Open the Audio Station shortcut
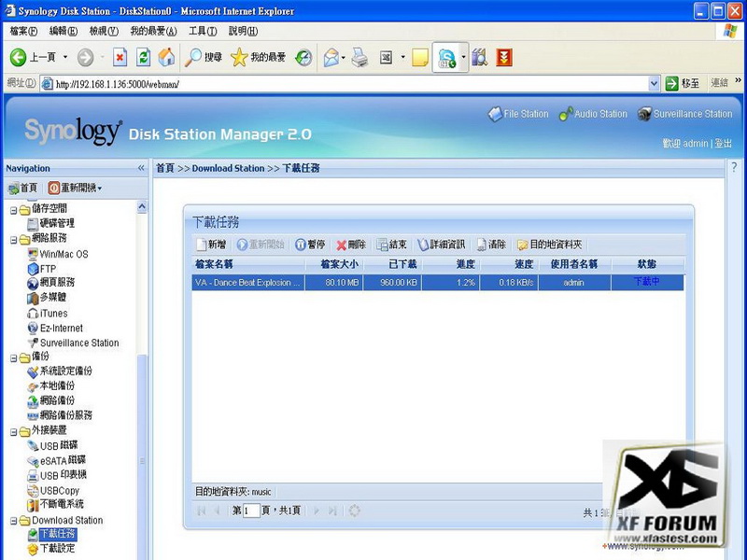Screen dimensions: 747x560 [x=593, y=114]
